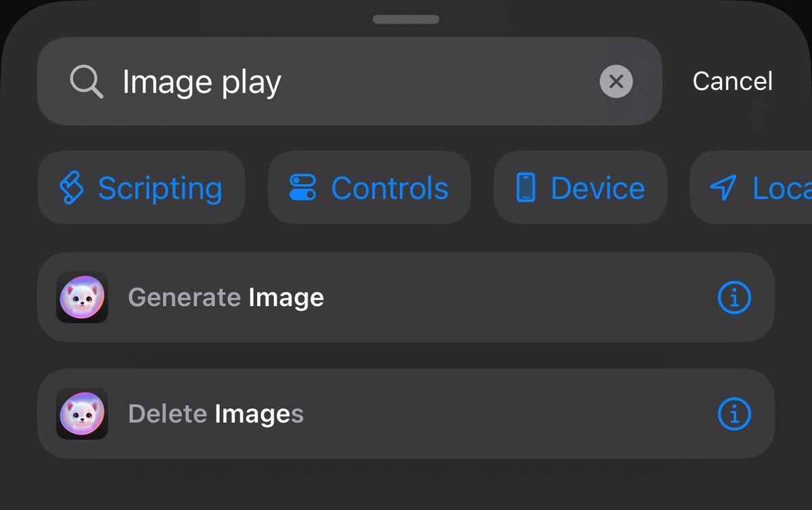Click the "Image play" query text

(202, 83)
